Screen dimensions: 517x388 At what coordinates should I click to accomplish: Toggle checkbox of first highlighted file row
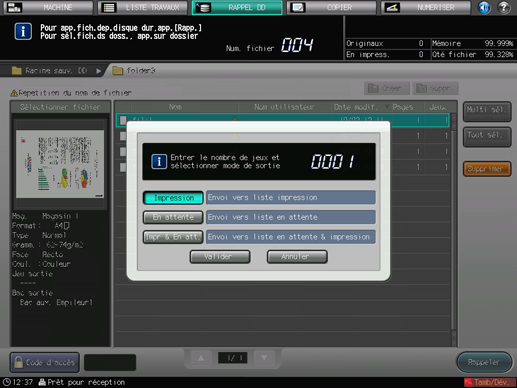coord(123,120)
